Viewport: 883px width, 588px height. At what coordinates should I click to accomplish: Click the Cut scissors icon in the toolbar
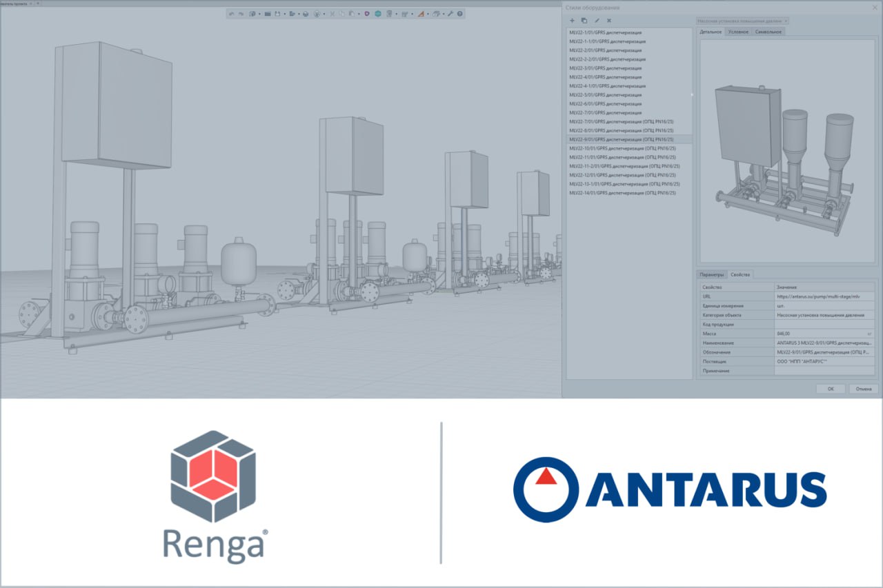(333, 14)
